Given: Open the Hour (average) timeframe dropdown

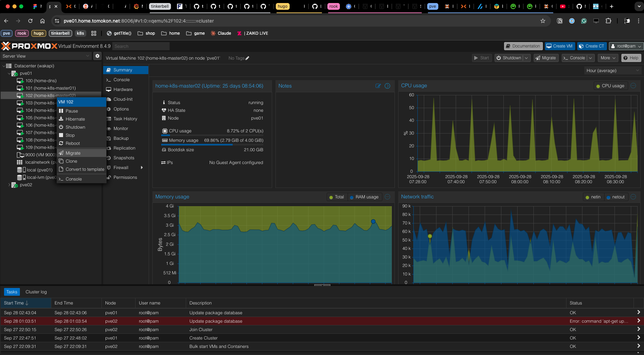Looking at the screenshot, I should click(x=612, y=71).
